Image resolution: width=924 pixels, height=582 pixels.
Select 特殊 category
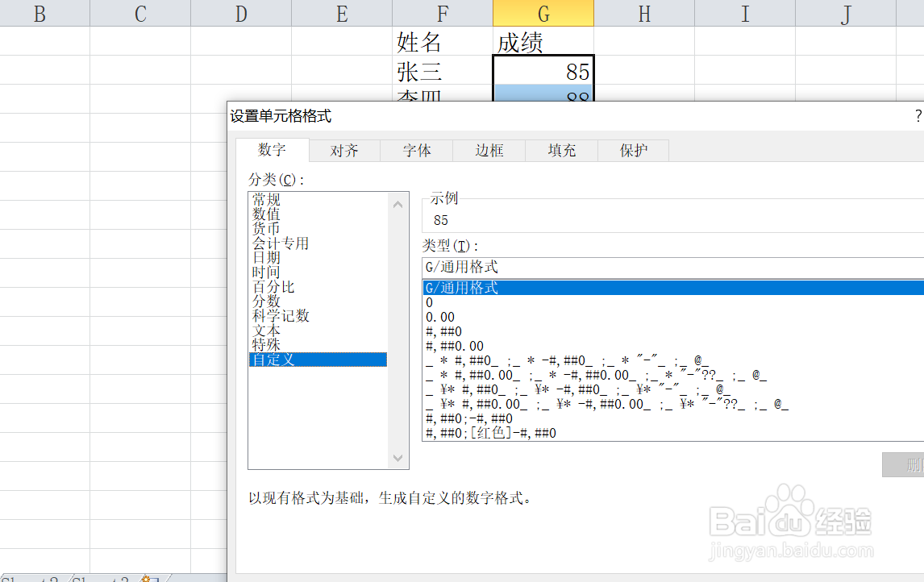(x=266, y=345)
